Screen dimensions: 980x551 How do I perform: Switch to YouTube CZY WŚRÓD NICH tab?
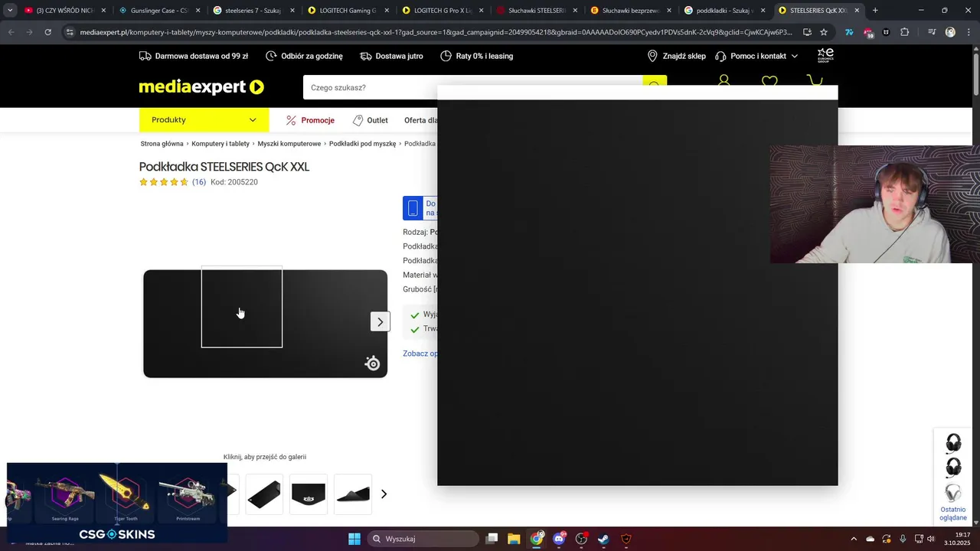point(64,11)
